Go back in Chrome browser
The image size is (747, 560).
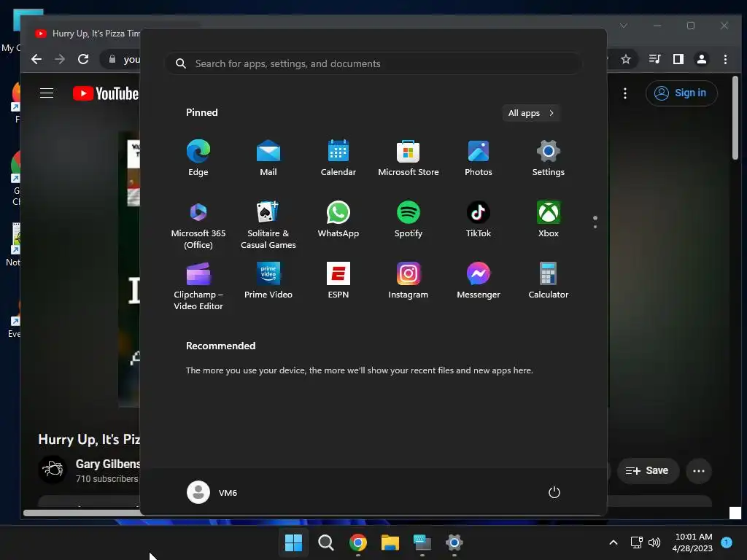point(36,59)
